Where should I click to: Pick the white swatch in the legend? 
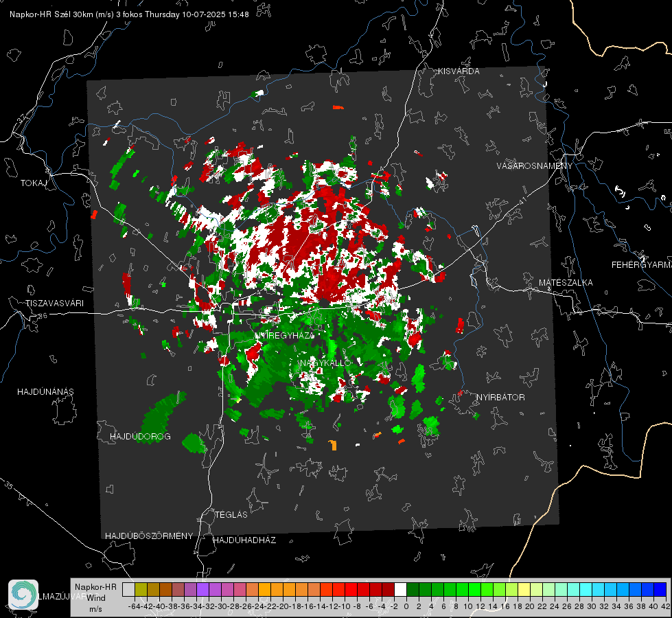[400, 589]
